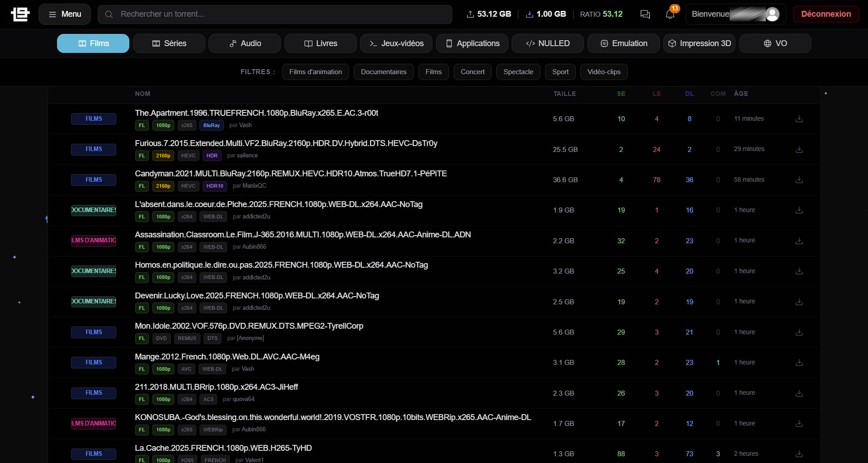Open the Assassination.Classroom torrent link

[x=303, y=235]
